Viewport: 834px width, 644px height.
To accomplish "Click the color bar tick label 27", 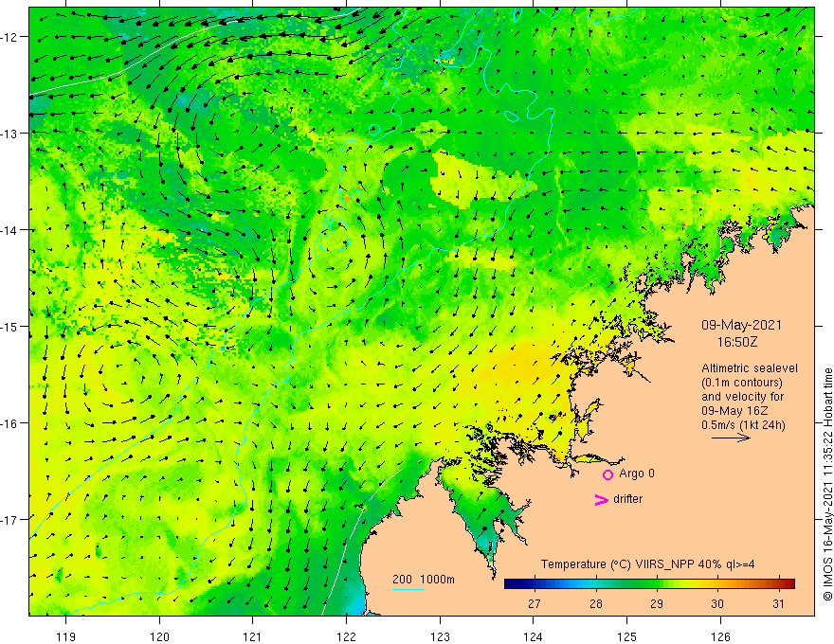I will 535,603.
